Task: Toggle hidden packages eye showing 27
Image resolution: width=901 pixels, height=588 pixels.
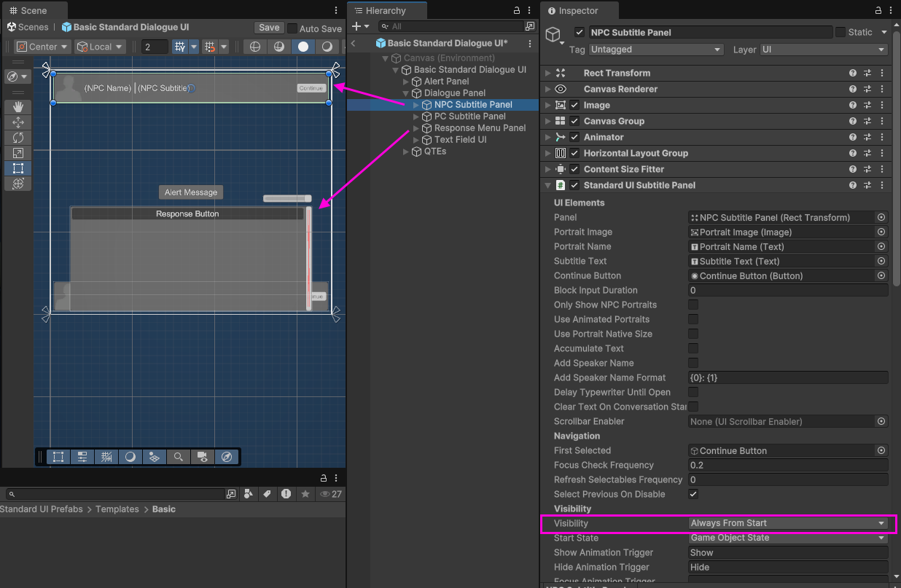Action: [331, 494]
